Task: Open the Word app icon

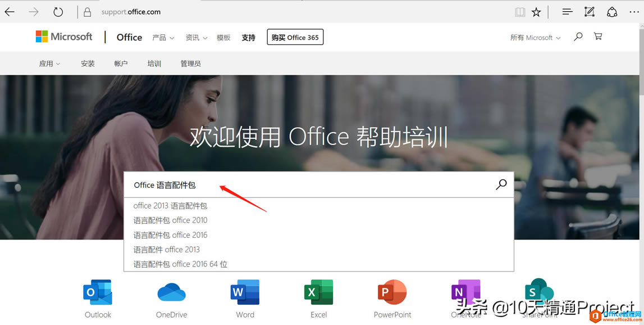Action: 245,292
